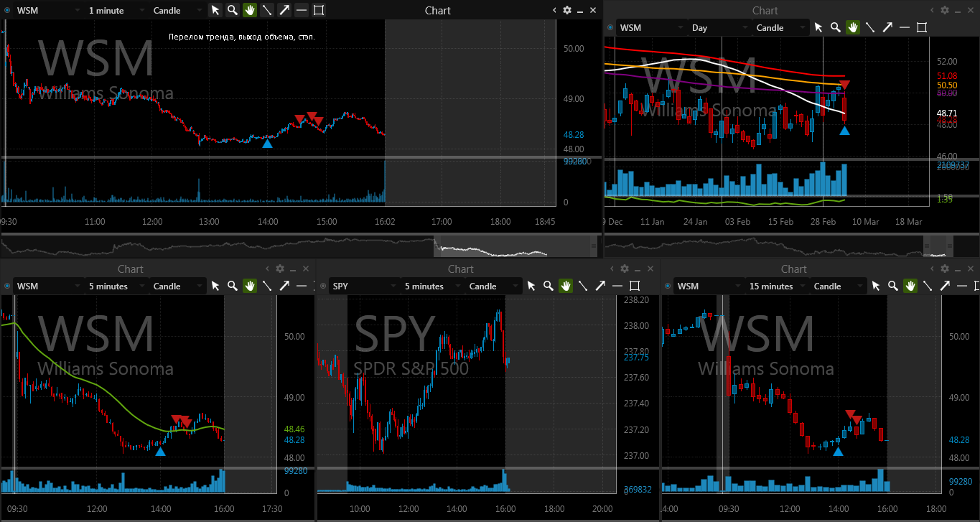Viewport: 980px width, 522px height.
Task: Open the '15 minutes' timeframe dropdown
Action: (777, 286)
